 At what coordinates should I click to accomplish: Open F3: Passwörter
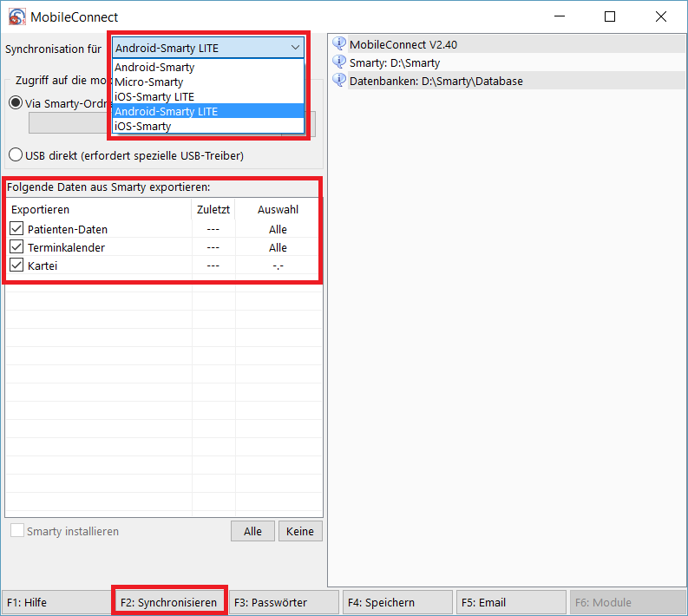(284, 602)
